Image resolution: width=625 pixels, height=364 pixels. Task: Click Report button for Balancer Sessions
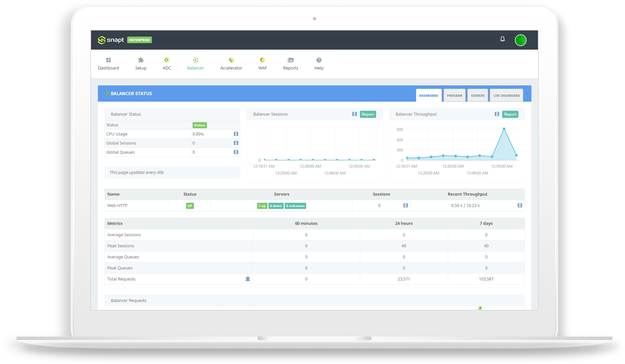pos(368,114)
